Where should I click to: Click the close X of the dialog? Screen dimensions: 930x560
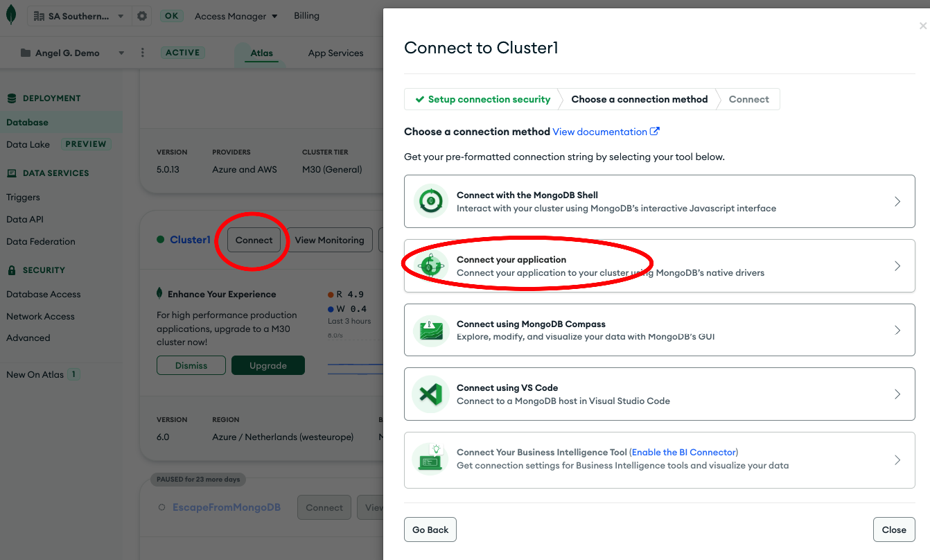coord(922,26)
